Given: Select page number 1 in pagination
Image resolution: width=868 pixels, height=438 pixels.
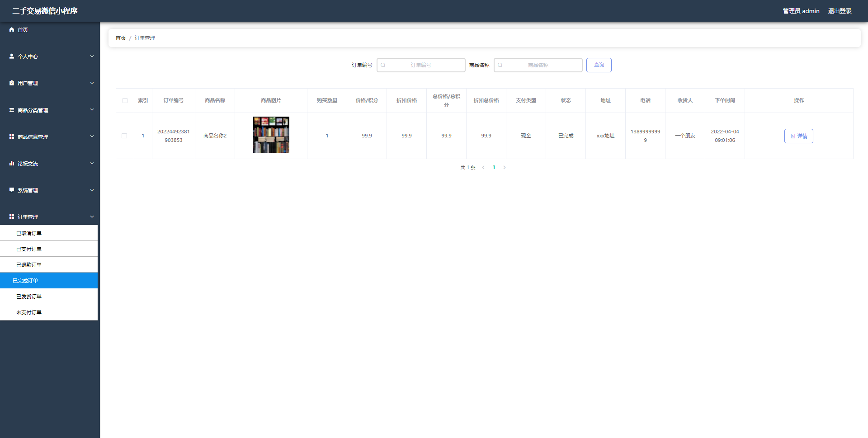Looking at the screenshot, I should point(494,167).
